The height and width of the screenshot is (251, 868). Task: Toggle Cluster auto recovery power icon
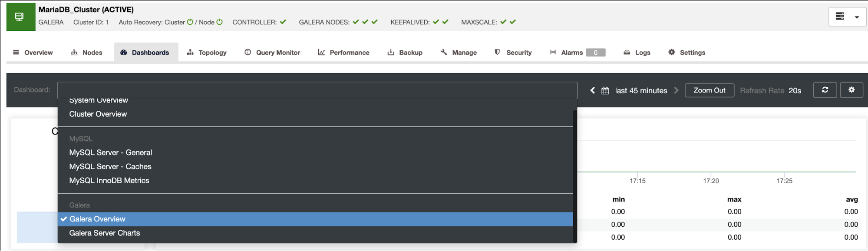coord(190,22)
